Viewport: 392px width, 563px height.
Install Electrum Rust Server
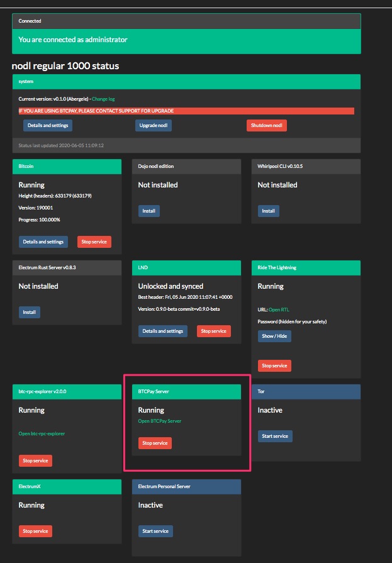click(30, 312)
